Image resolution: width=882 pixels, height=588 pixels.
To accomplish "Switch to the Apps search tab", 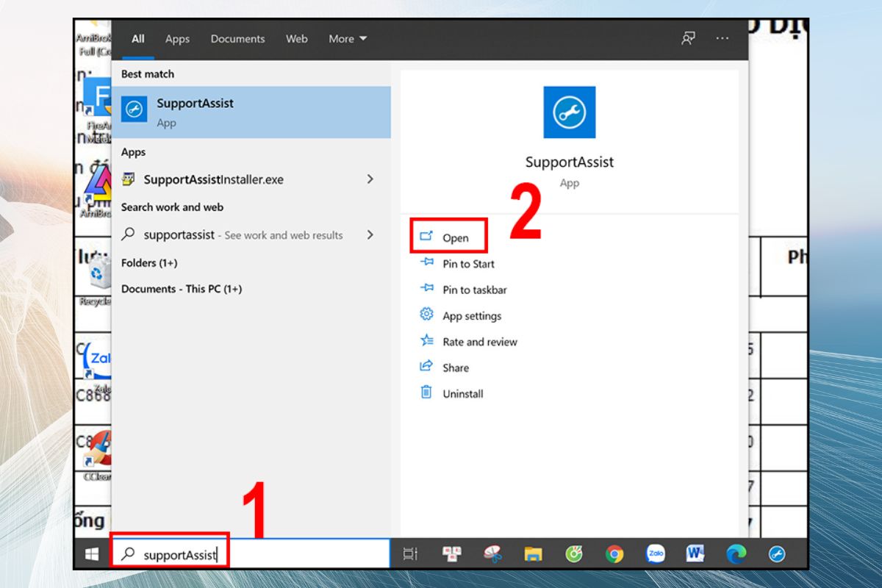I will click(177, 39).
